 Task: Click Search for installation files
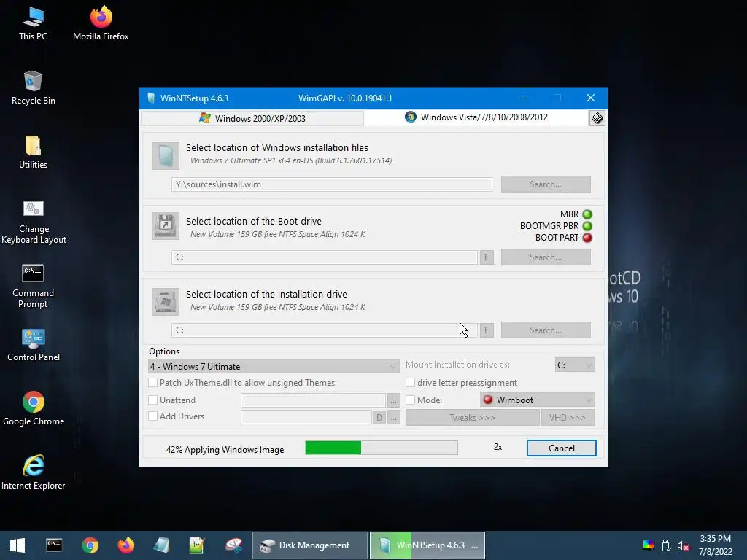pyautogui.click(x=546, y=184)
